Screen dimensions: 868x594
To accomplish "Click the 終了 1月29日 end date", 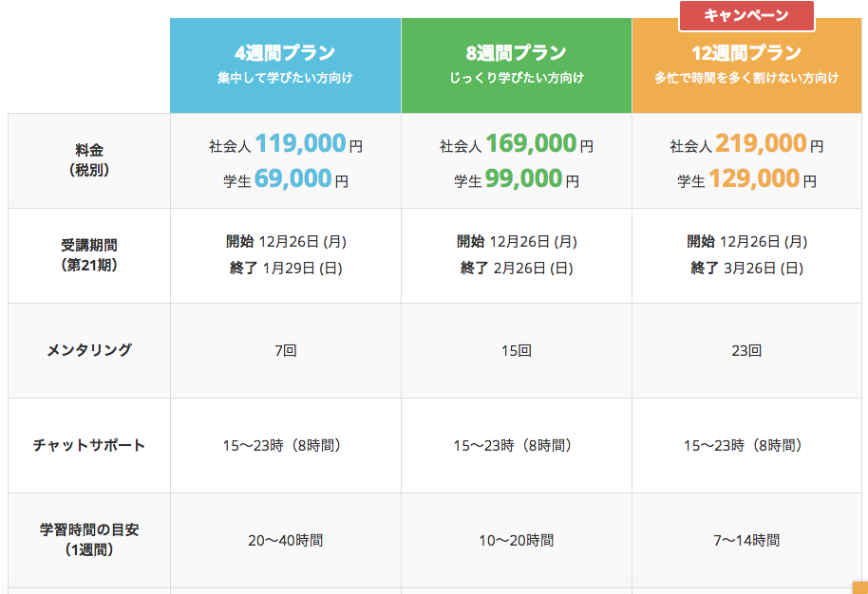I will (x=286, y=269).
